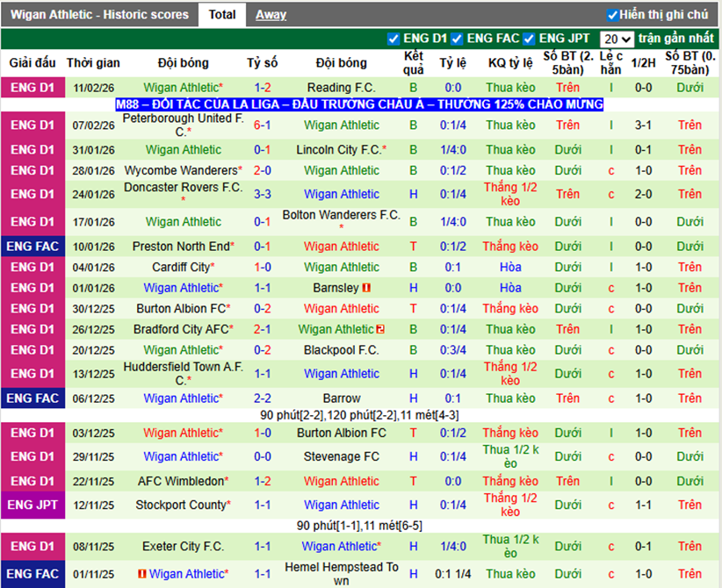Click Bradford City AFC team name
Screen dimensions: 722x588
181,329
